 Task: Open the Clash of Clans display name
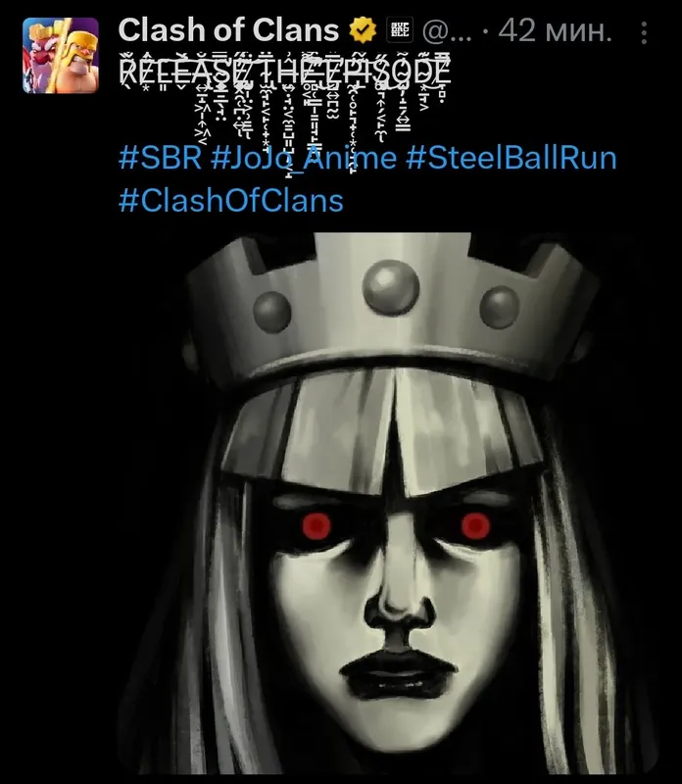click(228, 30)
